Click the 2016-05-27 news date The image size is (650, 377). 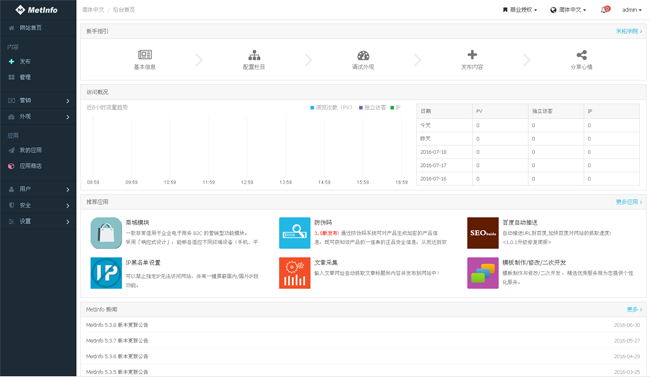click(627, 341)
